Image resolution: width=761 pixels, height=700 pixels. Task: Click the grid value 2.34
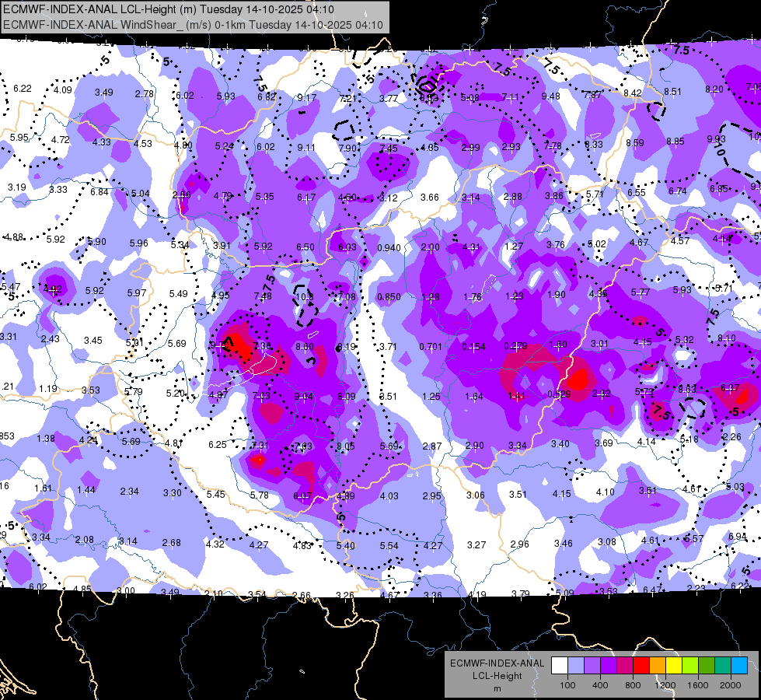[130, 492]
